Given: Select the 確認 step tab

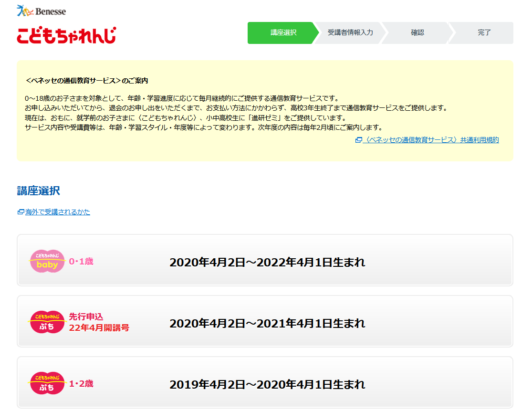Looking at the screenshot, I should [x=417, y=33].
